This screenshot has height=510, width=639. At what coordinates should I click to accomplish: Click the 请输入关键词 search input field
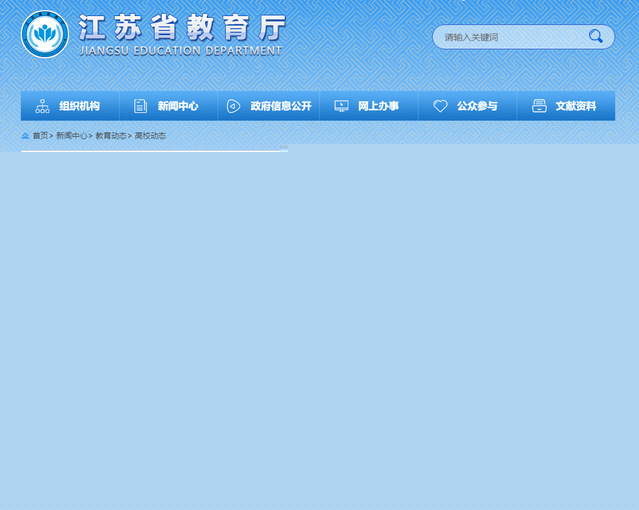pyautogui.click(x=510, y=37)
